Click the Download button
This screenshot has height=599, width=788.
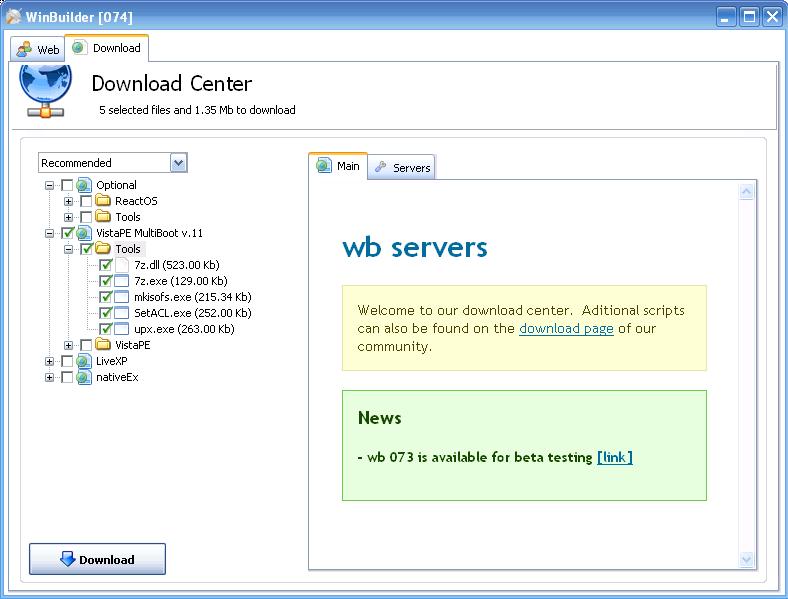click(x=97, y=559)
